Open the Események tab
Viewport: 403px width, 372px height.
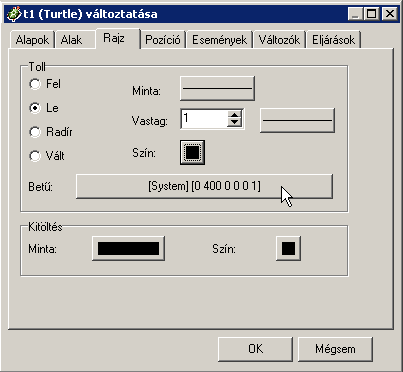tap(219, 40)
